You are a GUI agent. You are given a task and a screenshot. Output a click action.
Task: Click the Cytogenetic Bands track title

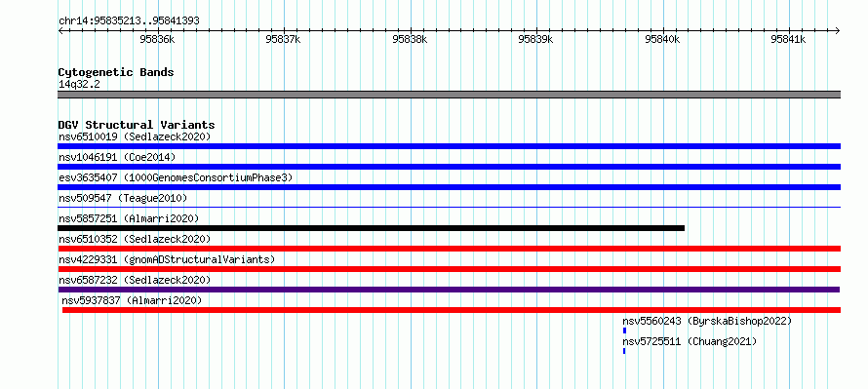coord(116,72)
